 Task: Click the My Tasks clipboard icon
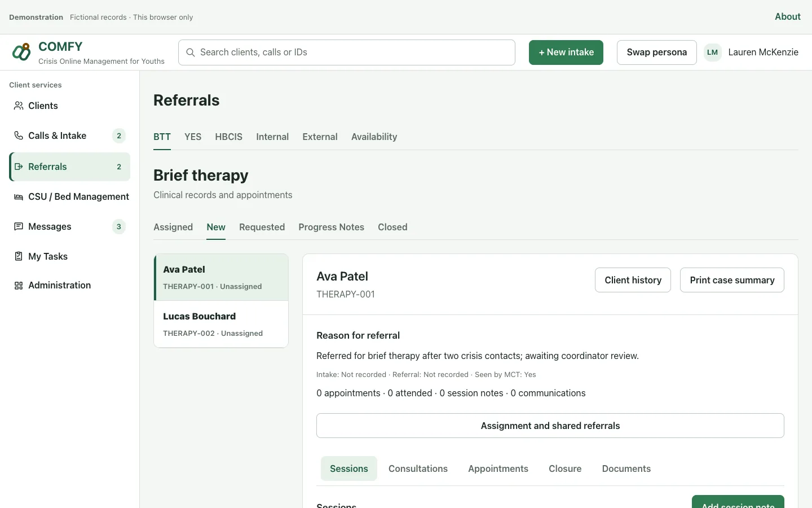click(x=19, y=256)
